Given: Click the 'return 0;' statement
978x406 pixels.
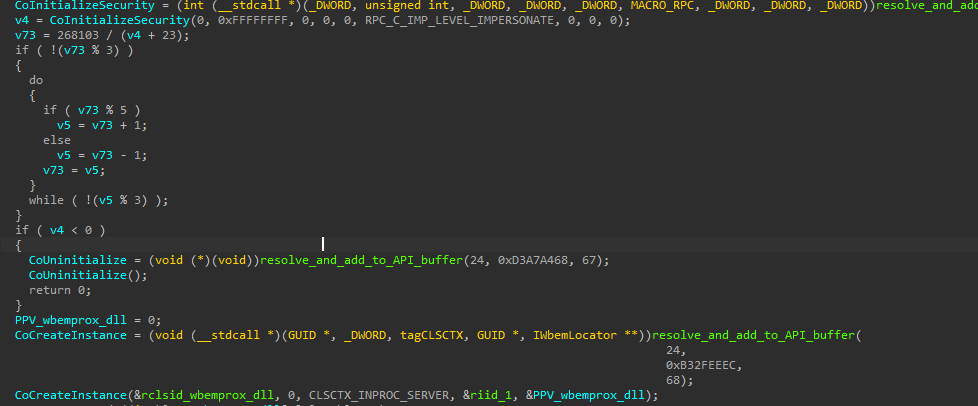Looking at the screenshot, I should 60,290.
